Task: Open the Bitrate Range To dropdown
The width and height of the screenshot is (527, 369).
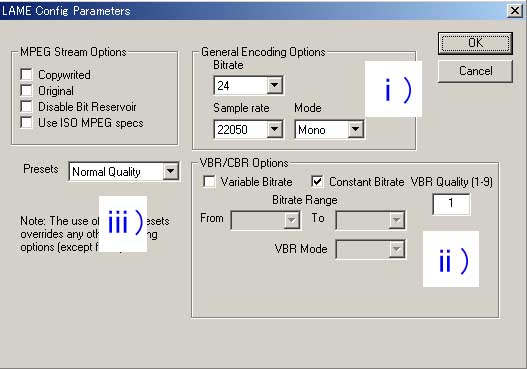Action: 370,220
